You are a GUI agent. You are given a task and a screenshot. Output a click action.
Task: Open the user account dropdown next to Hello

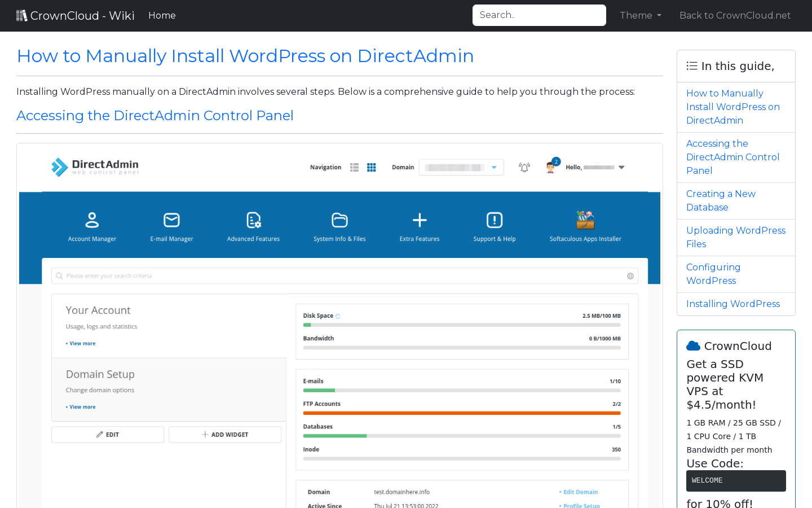(x=621, y=167)
